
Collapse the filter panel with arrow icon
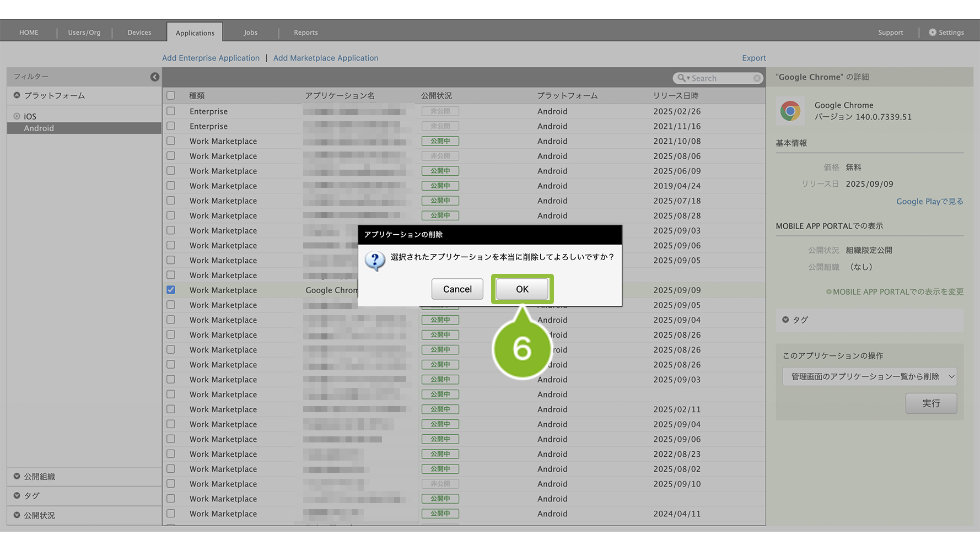click(155, 77)
